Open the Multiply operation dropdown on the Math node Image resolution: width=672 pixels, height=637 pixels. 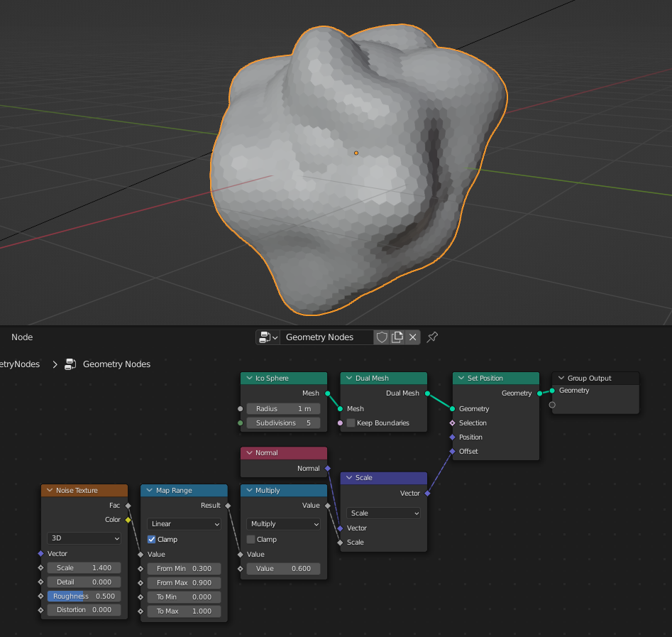coord(282,523)
